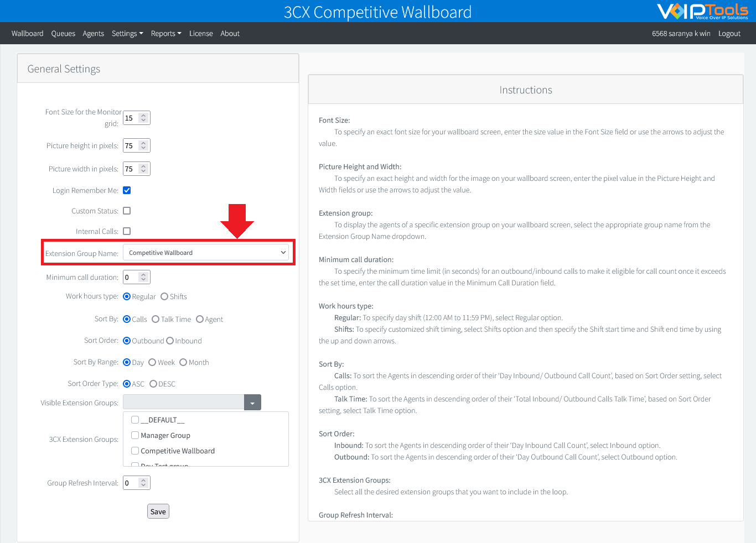This screenshot has height=543, width=756.
Task: Switch to the Queues page
Action: (63, 33)
